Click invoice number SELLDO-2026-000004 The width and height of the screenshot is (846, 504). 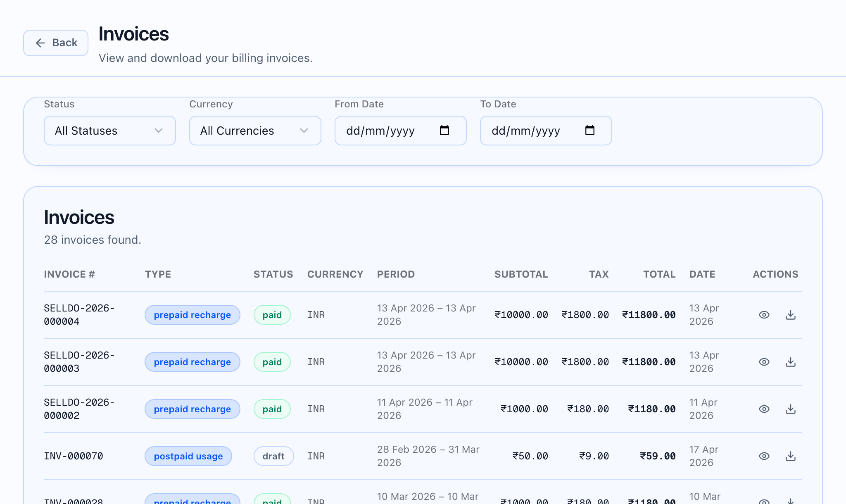coord(79,315)
